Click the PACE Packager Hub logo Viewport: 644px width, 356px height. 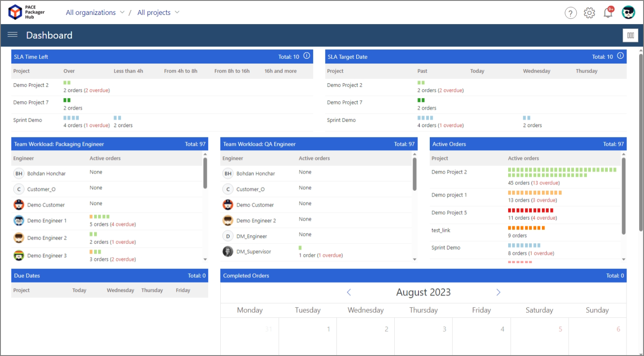(x=26, y=12)
